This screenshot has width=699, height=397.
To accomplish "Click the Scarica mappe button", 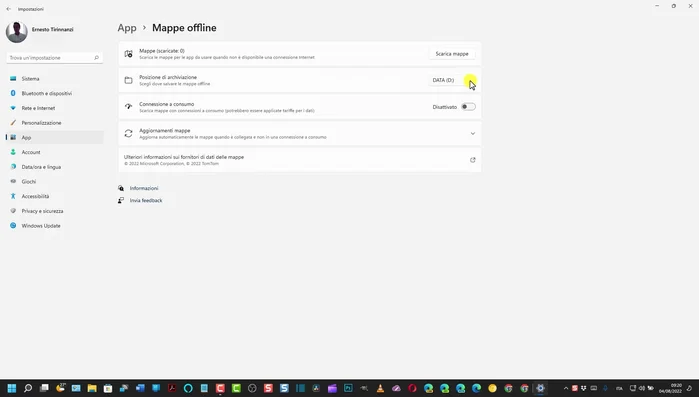I will click(x=452, y=53).
